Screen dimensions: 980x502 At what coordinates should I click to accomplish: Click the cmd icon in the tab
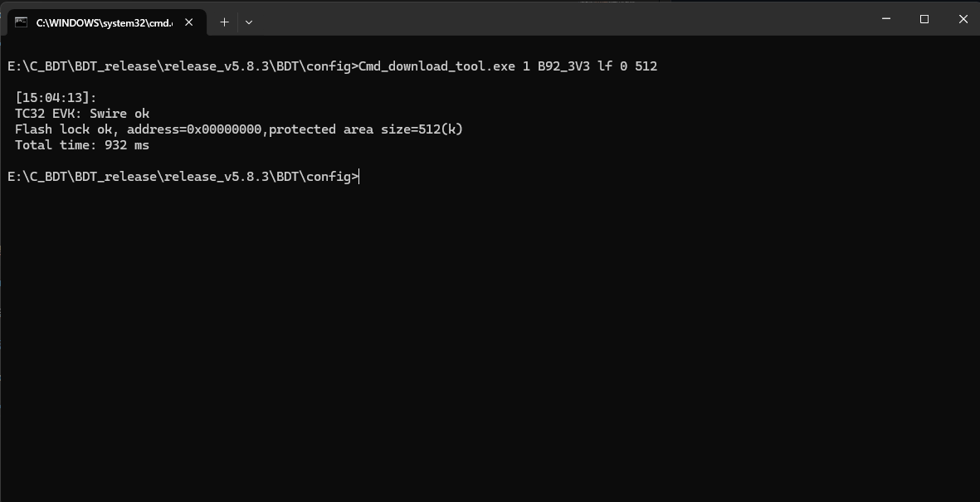point(22,22)
